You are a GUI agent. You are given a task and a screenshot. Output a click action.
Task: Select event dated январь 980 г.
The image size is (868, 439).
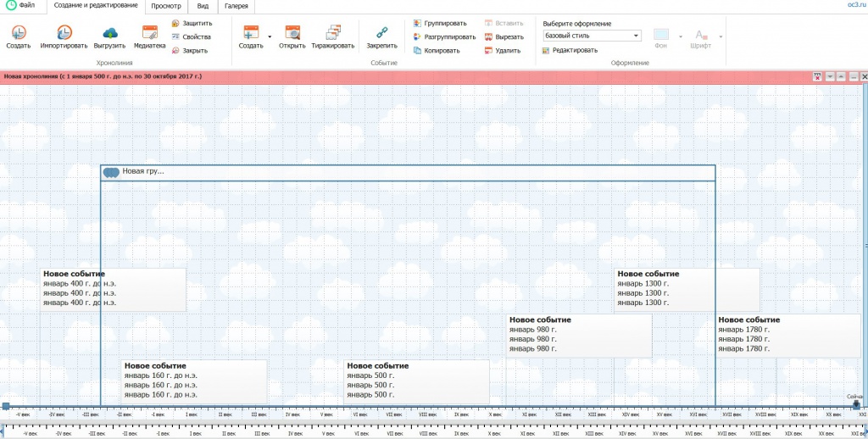[579, 336]
